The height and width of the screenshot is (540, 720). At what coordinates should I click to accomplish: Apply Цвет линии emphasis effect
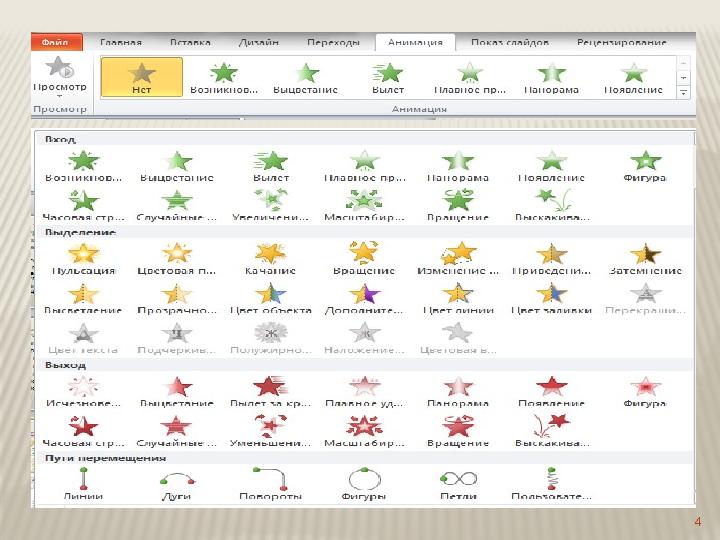point(458,298)
